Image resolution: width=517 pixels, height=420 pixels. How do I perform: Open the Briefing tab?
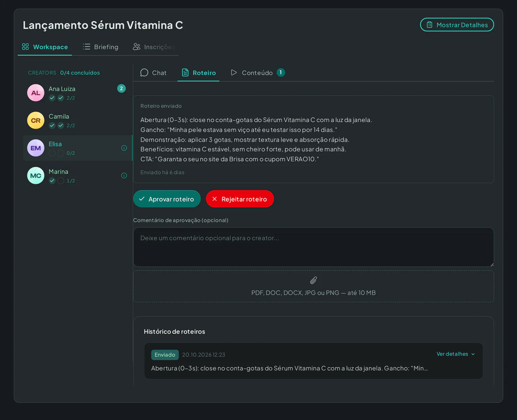pyautogui.click(x=100, y=47)
